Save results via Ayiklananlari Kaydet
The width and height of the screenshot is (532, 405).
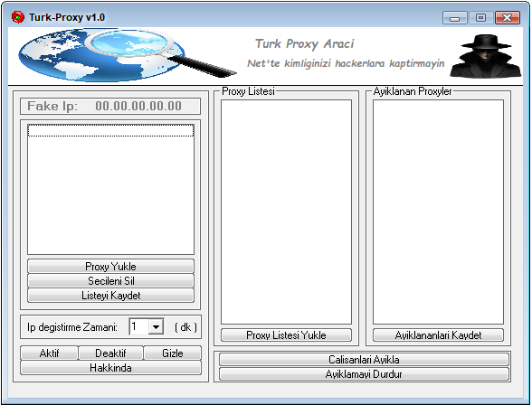pos(438,335)
